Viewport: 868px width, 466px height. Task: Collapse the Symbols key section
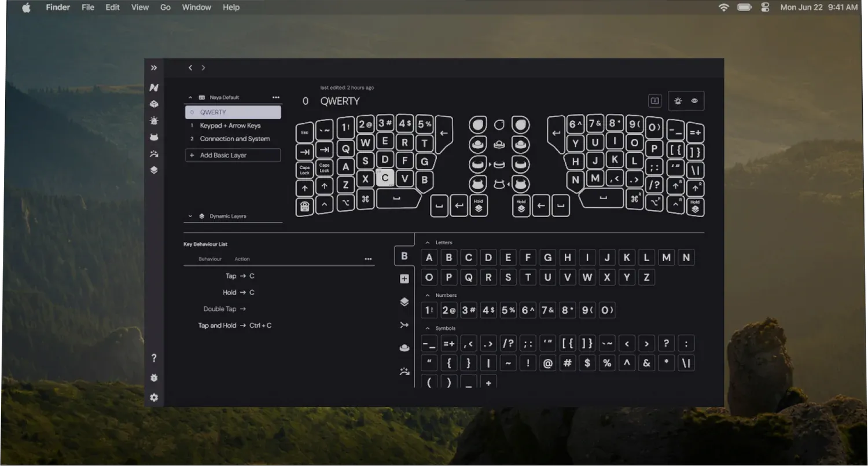428,328
